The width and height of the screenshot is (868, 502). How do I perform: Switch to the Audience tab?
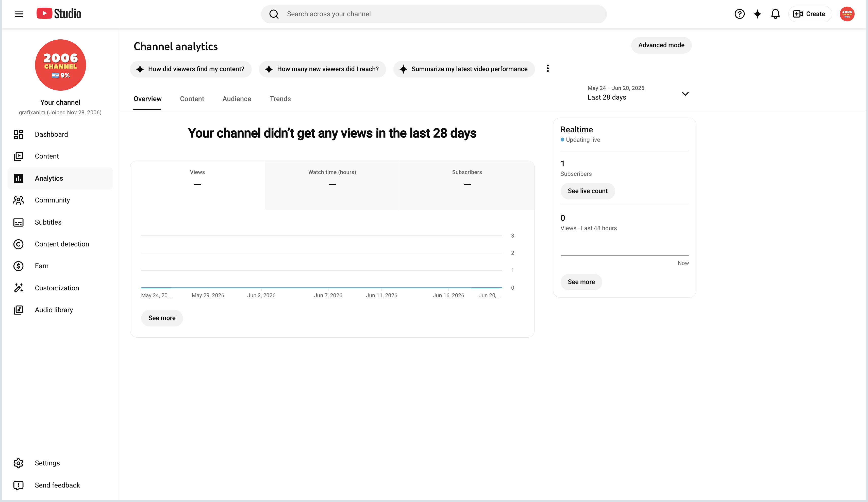237,99
